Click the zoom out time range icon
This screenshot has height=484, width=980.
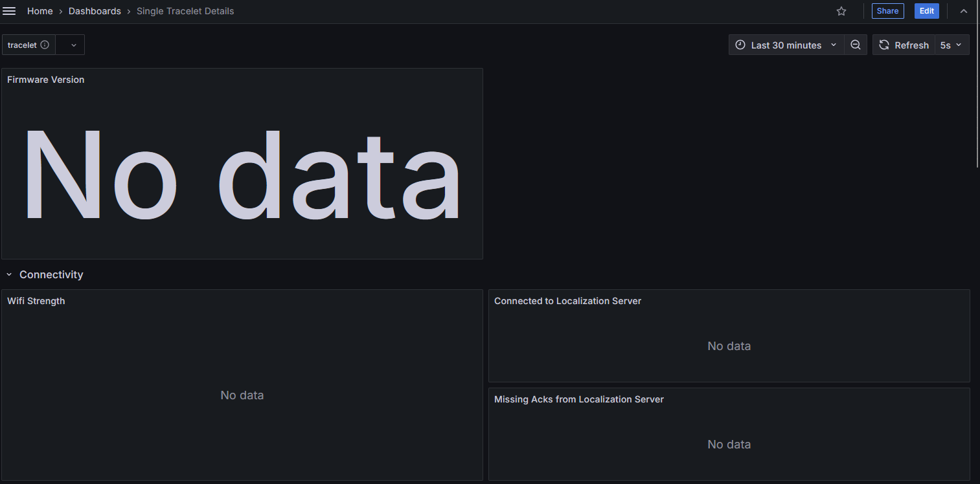tap(856, 45)
